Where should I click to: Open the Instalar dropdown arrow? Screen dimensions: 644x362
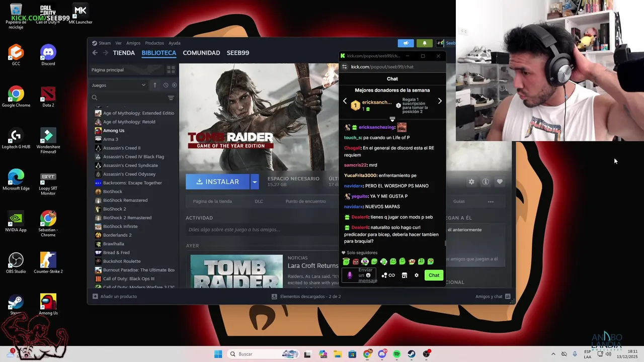click(255, 182)
